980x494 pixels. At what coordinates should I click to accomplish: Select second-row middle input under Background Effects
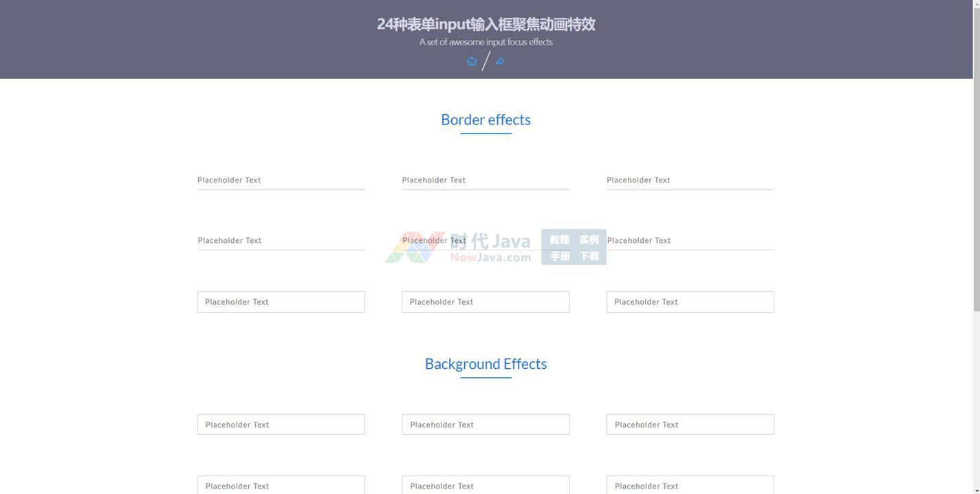pos(485,485)
